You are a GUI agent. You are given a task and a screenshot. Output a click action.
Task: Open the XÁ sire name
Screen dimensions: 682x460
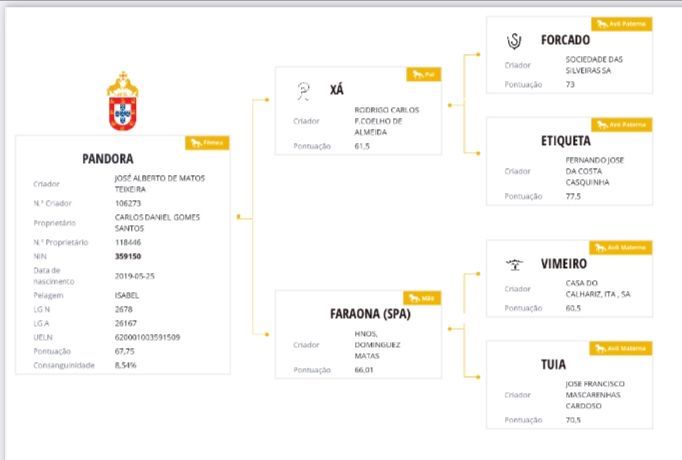pyautogui.click(x=337, y=90)
